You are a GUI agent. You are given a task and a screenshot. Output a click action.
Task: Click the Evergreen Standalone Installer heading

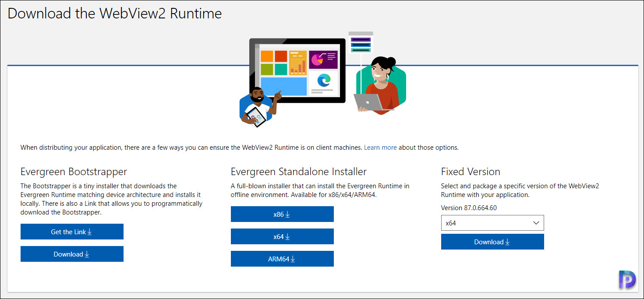click(x=299, y=171)
